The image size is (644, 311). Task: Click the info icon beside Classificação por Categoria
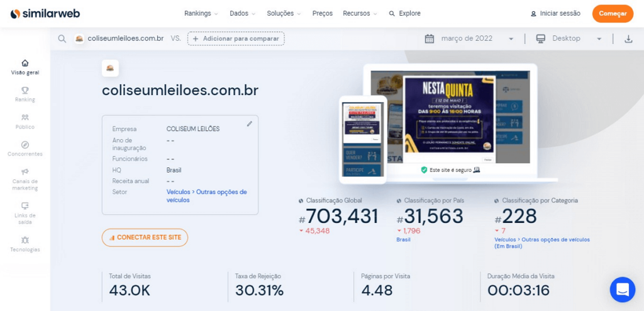497,201
